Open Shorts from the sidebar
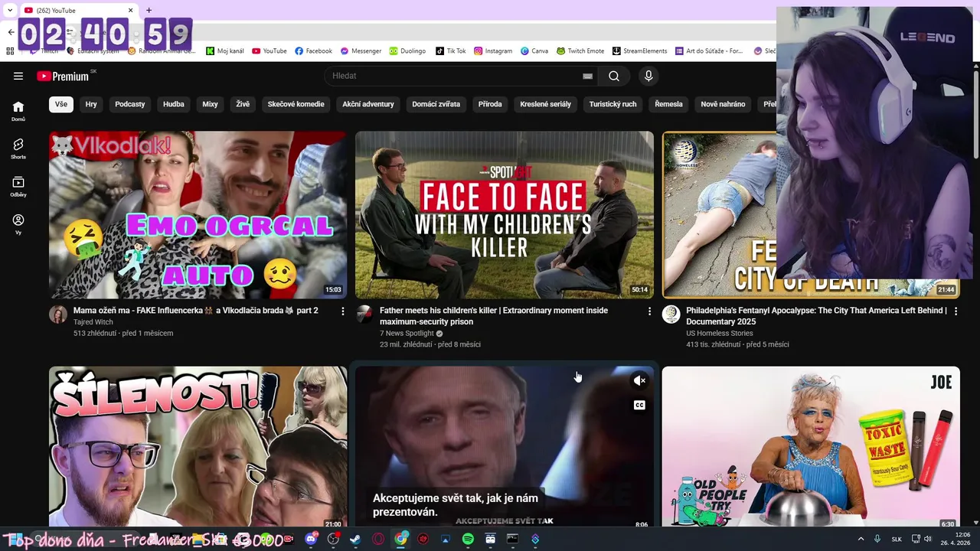 click(18, 148)
